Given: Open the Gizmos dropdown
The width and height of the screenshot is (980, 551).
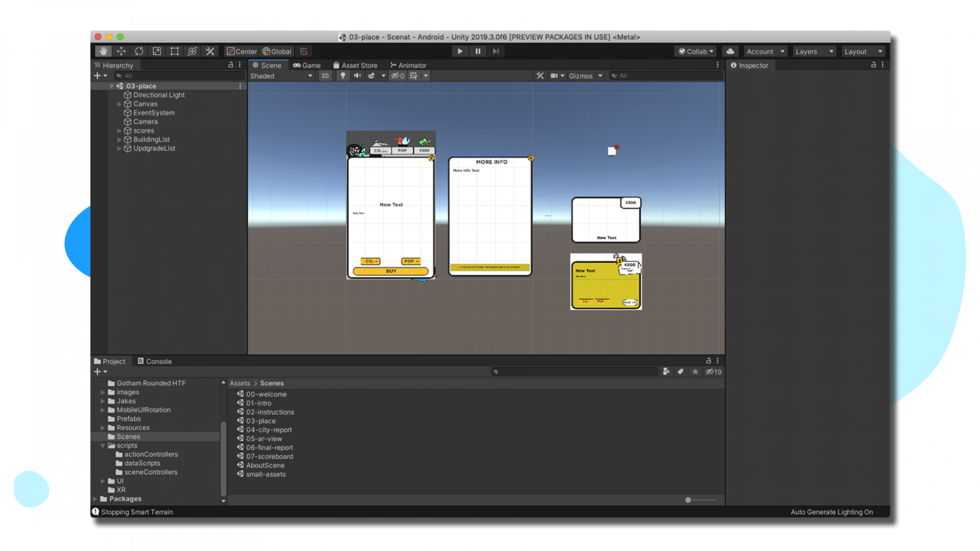Looking at the screenshot, I should click(586, 76).
